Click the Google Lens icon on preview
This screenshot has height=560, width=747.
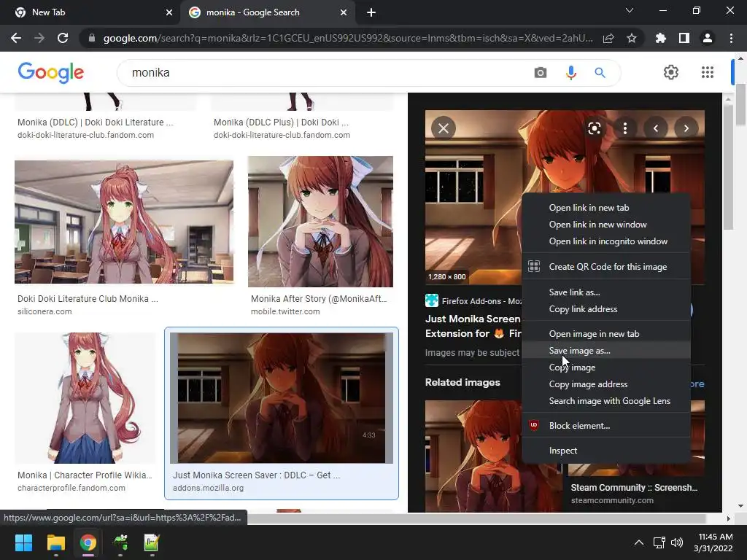(x=594, y=128)
